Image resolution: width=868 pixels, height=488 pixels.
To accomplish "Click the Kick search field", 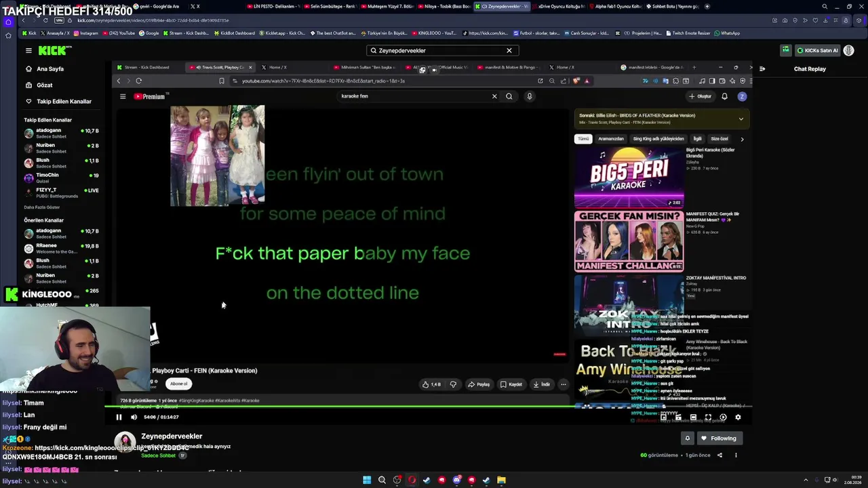I will pos(442,50).
